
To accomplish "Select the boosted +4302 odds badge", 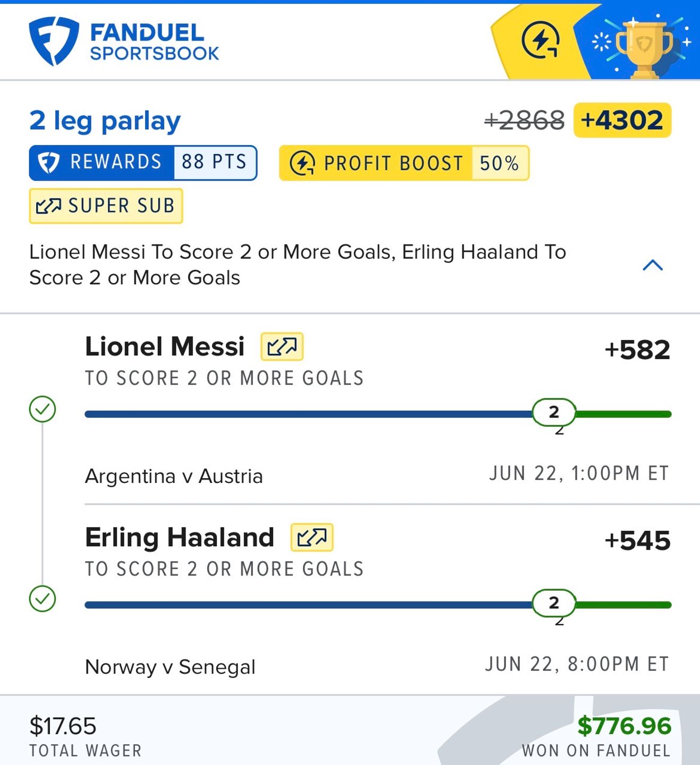I will tap(622, 120).
